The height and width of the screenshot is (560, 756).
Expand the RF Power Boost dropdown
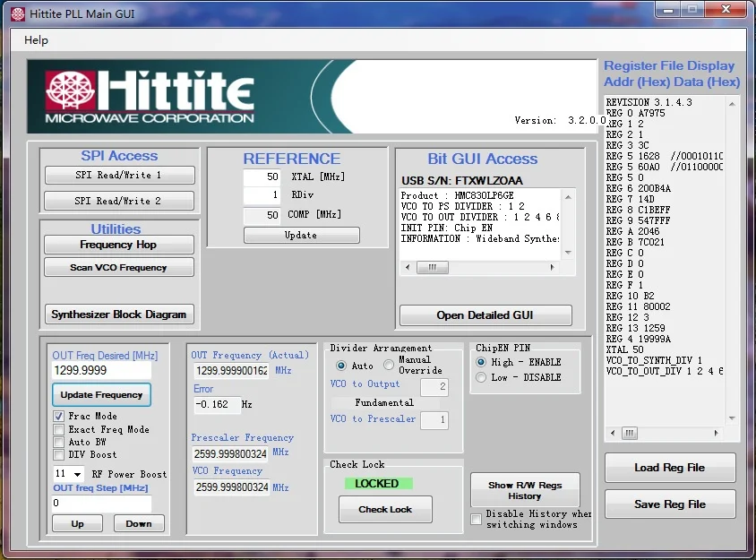pos(78,474)
